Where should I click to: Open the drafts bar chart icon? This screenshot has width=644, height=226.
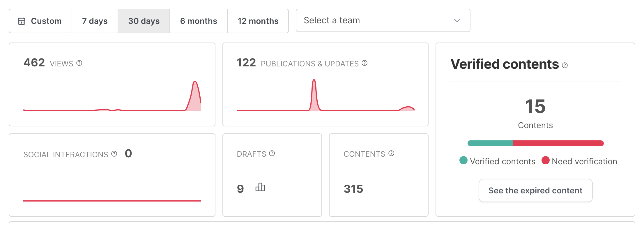(x=260, y=187)
